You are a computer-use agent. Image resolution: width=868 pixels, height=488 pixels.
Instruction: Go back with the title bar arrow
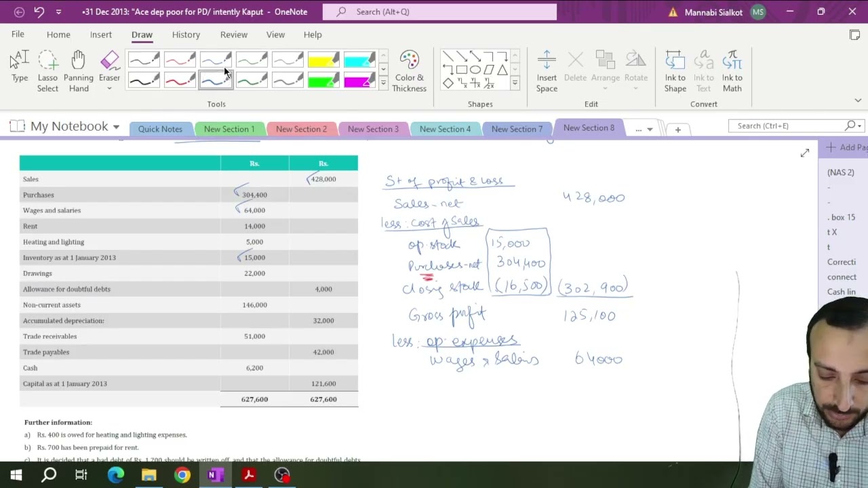pos(19,12)
